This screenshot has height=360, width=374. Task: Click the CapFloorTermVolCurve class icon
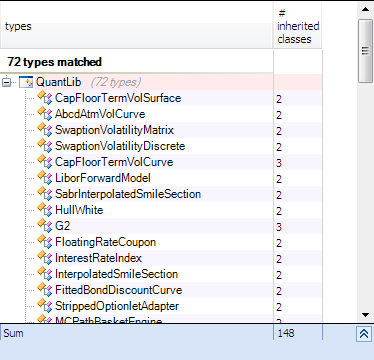coord(45,162)
